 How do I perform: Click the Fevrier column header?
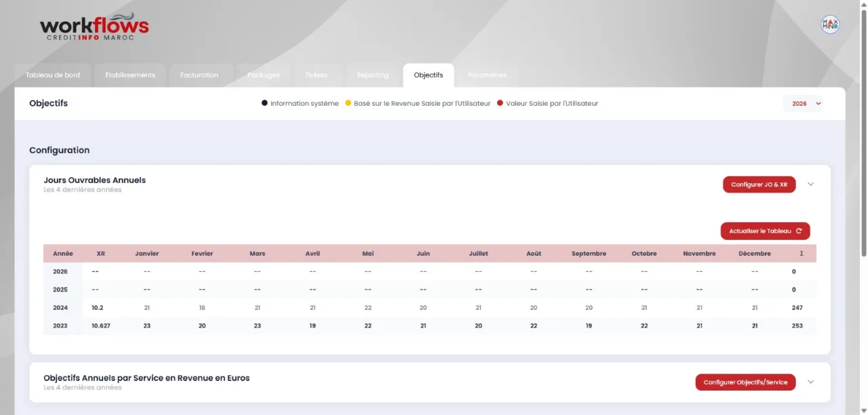[x=202, y=254]
